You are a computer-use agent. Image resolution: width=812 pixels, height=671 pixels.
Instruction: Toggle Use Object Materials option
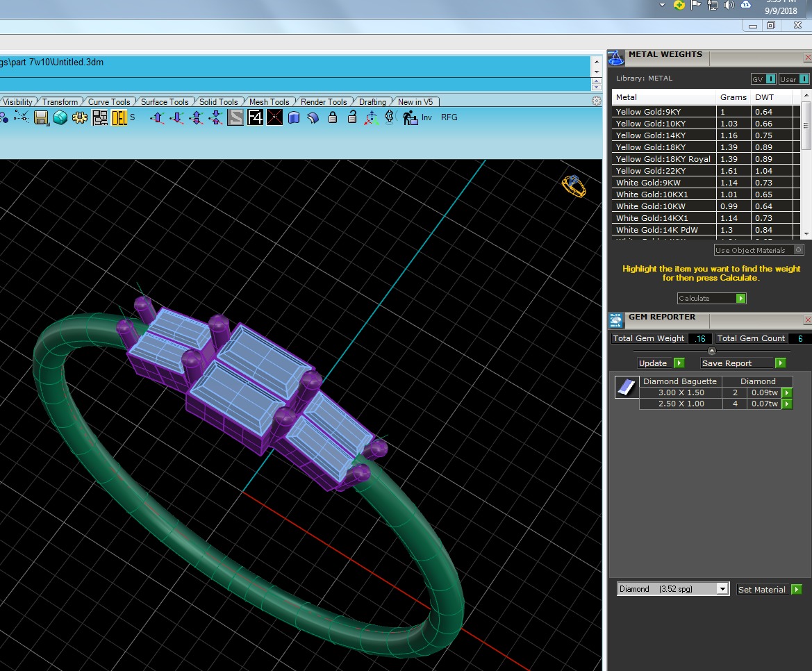(759, 250)
